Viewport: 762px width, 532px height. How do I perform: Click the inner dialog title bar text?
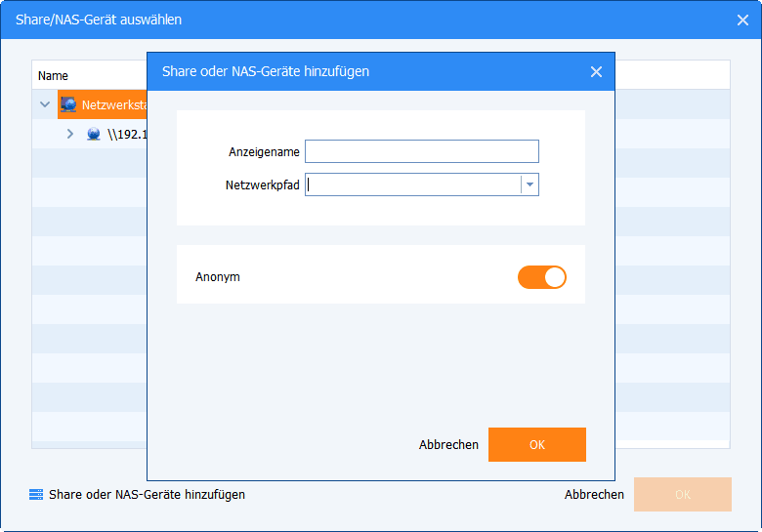(266, 71)
